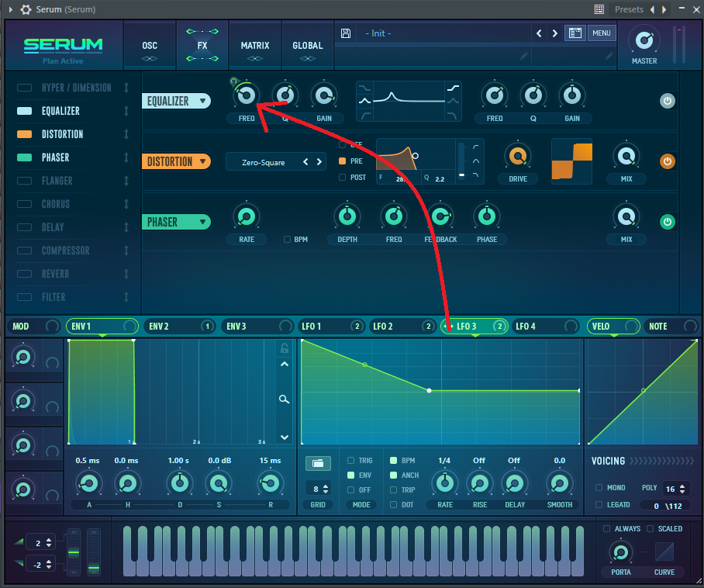Select next distortion type arrow
Viewport: 704px width, 588px height.
[319, 162]
